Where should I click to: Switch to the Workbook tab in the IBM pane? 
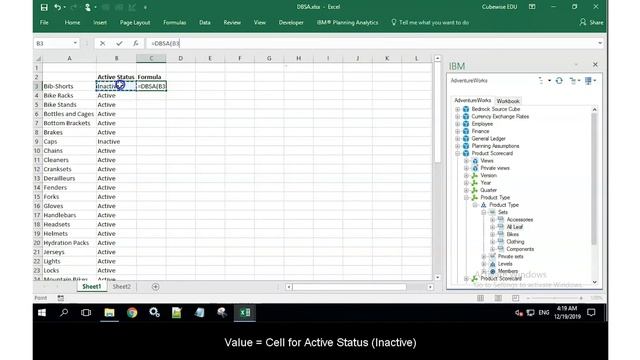click(508, 101)
